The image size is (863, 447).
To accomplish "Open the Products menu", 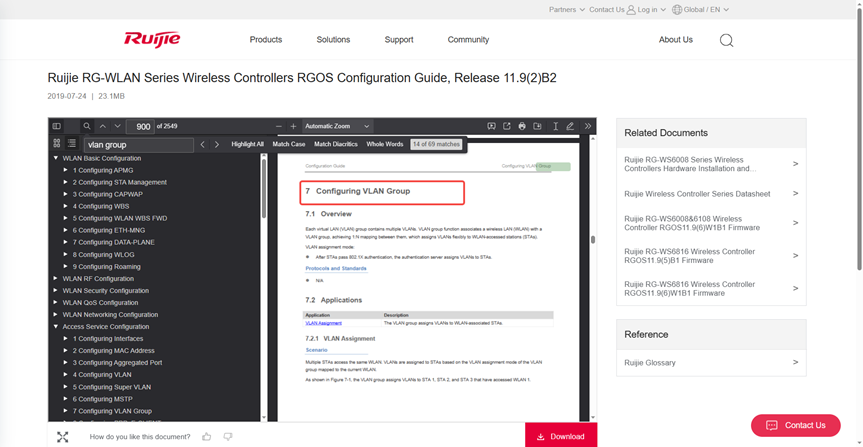I will [x=266, y=40].
